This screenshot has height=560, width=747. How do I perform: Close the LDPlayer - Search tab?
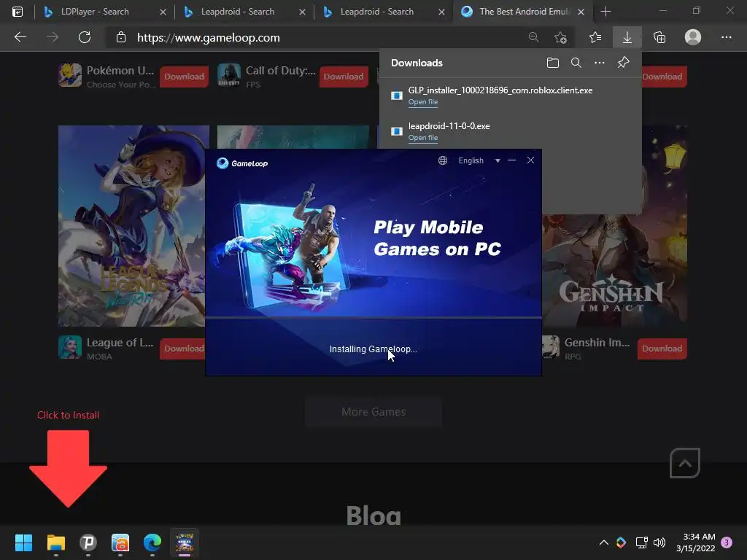[163, 12]
